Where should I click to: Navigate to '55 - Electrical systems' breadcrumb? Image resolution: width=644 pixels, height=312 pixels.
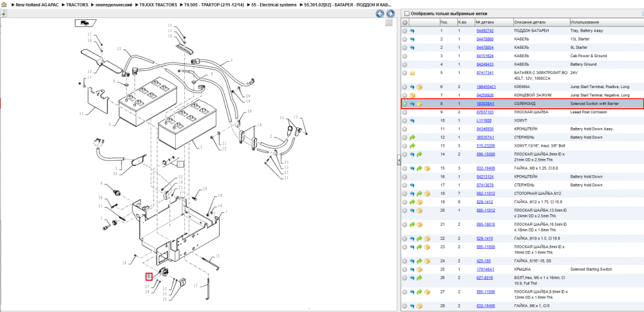pos(274,4)
